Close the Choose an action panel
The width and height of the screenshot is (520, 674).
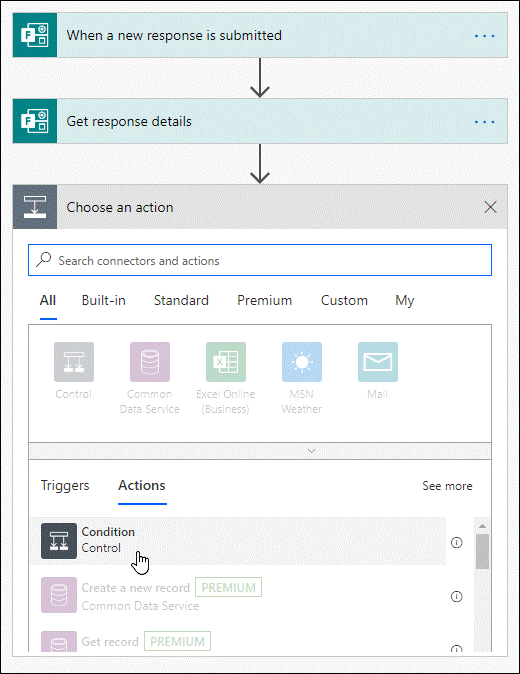pos(490,207)
